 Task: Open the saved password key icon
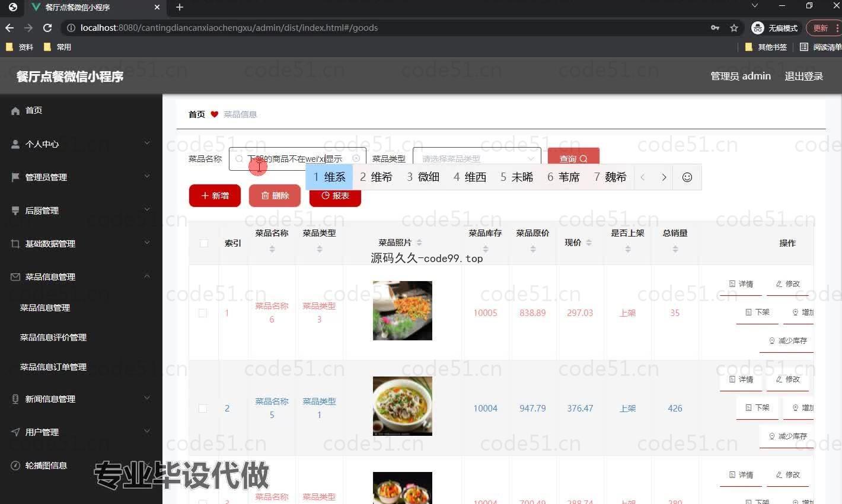pyautogui.click(x=715, y=28)
